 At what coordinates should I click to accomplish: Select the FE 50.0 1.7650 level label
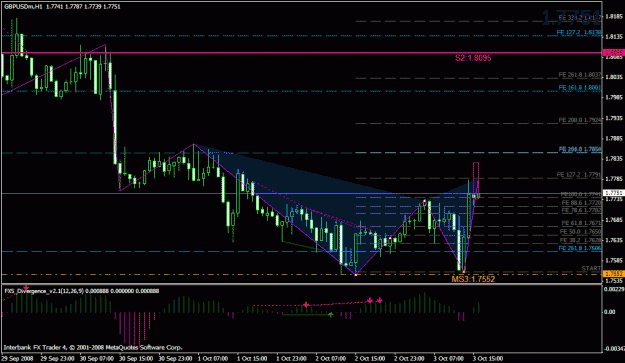(581, 232)
